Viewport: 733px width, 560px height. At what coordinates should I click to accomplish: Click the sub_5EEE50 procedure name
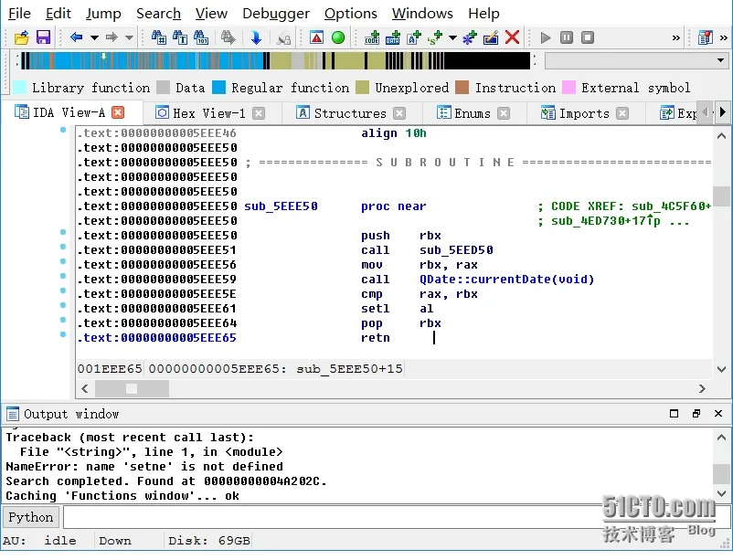pyautogui.click(x=281, y=206)
